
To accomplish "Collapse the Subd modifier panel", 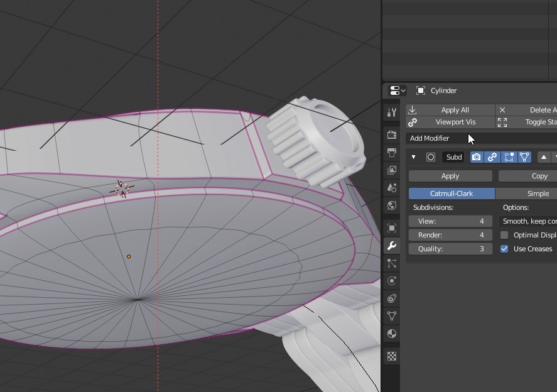I will [x=413, y=157].
